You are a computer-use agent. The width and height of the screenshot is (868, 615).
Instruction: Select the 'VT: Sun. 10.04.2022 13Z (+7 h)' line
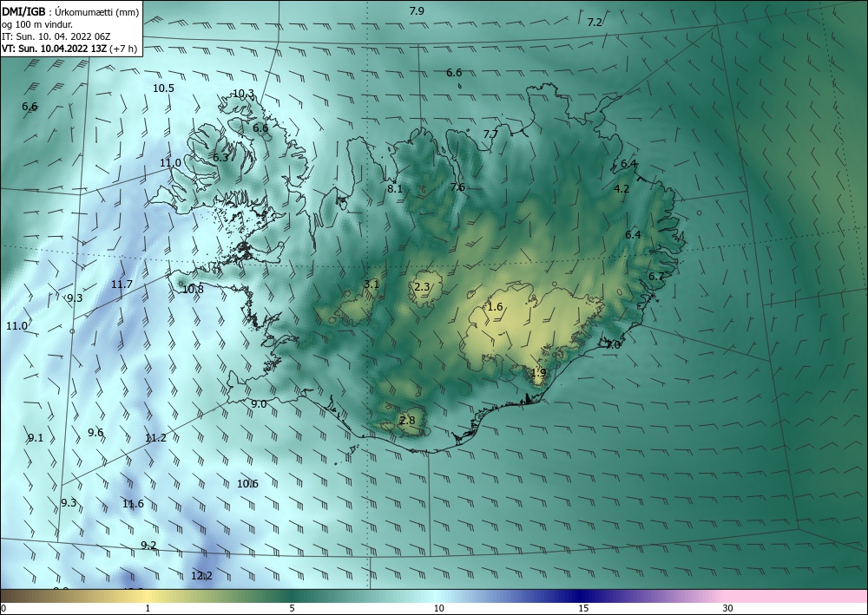click(71, 48)
